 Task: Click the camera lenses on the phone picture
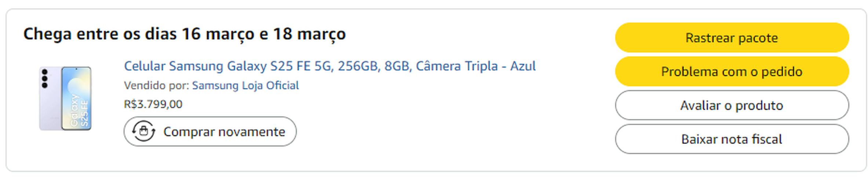pyautogui.click(x=45, y=78)
